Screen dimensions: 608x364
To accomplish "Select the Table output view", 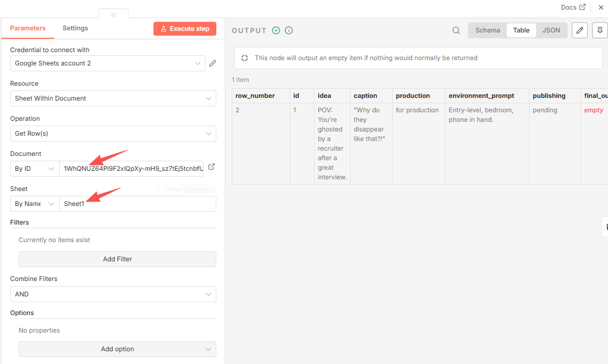I will coord(521,30).
